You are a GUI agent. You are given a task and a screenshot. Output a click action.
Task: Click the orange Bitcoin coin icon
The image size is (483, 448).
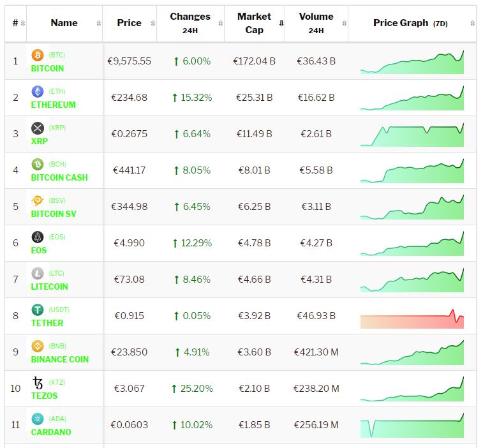[x=38, y=55]
